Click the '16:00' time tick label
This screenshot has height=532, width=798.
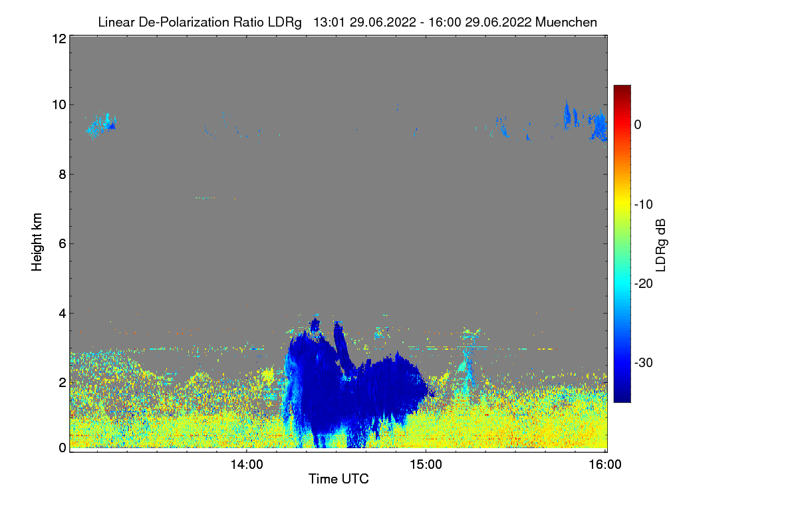[x=605, y=465]
